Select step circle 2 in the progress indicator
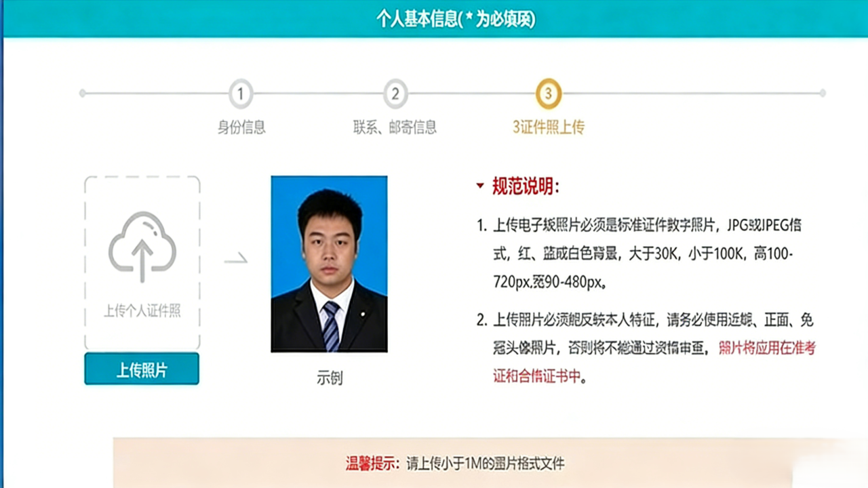Screen dimensions: 868x488 pyautogui.click(x=395, y=94)
